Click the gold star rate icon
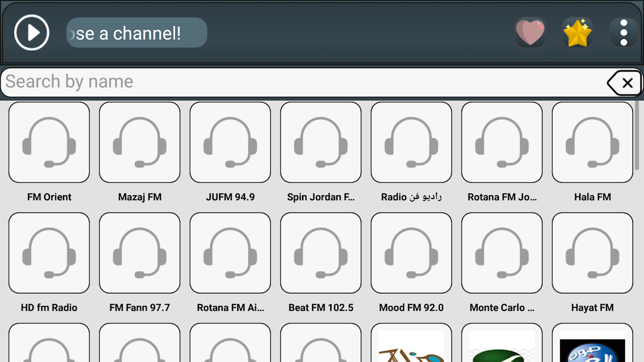Image resolution: width=644 pixels, height=362 pixels. click(577, 33)
